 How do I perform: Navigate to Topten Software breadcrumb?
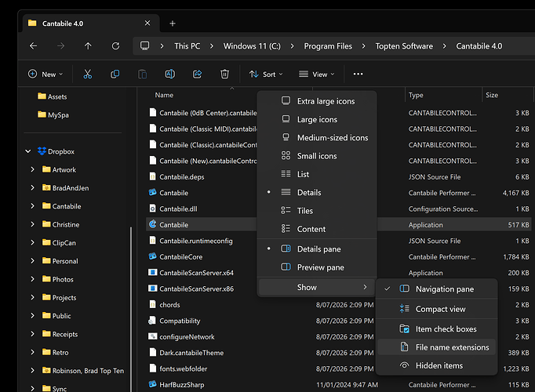pyautogui.click(x=404, y=46)
